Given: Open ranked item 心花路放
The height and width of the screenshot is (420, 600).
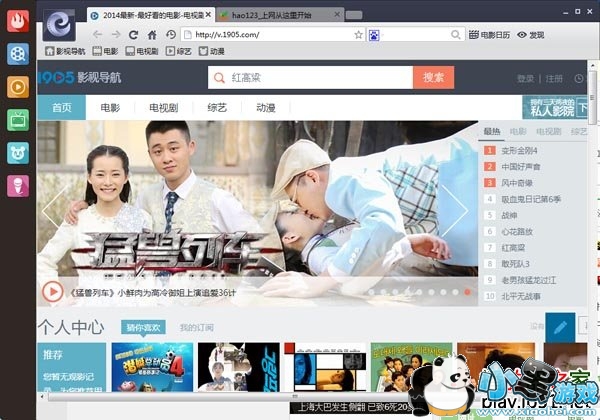Looking at the screenshot, I should [517, 231].
